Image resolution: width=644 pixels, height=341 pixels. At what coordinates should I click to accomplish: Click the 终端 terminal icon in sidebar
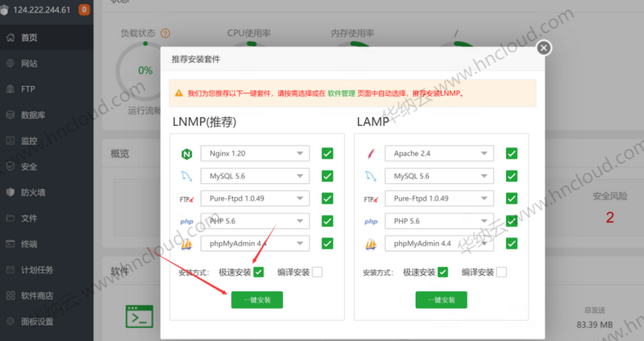[x=11, y=244]
